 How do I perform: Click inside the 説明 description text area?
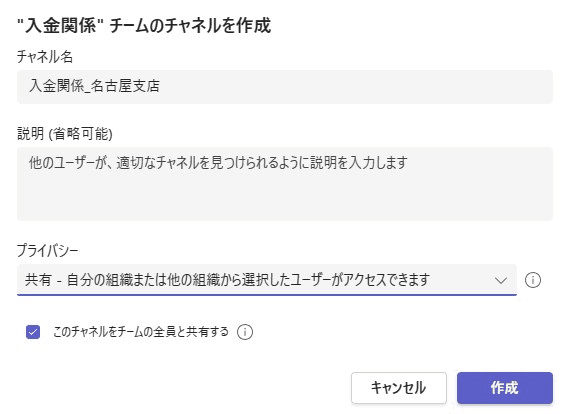point(285,184)
